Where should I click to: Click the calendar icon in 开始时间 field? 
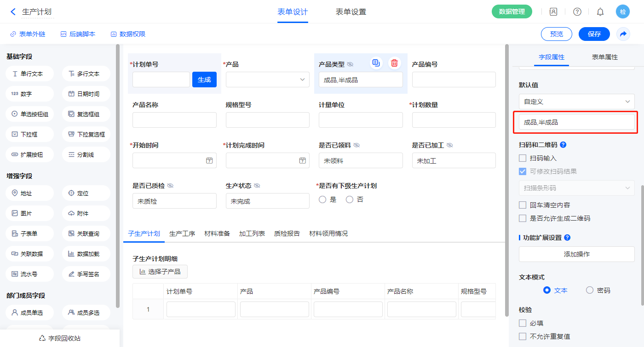(x=209, y=160)
